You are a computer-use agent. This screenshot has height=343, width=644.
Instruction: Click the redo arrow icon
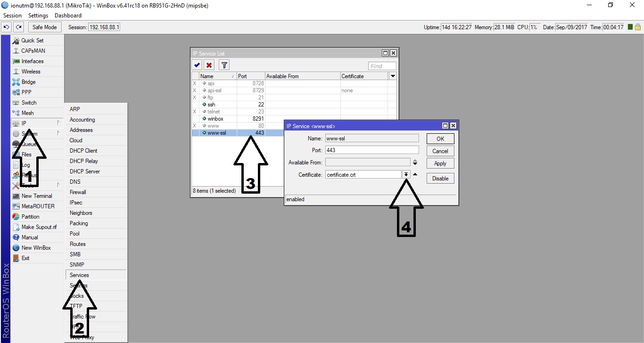18,27
